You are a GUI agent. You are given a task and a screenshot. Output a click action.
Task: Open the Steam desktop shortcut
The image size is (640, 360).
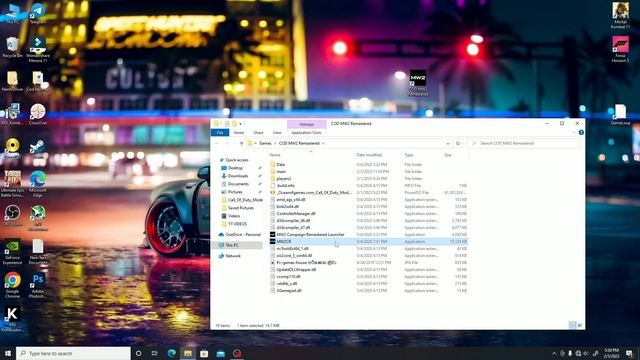[x=38, y=148]
